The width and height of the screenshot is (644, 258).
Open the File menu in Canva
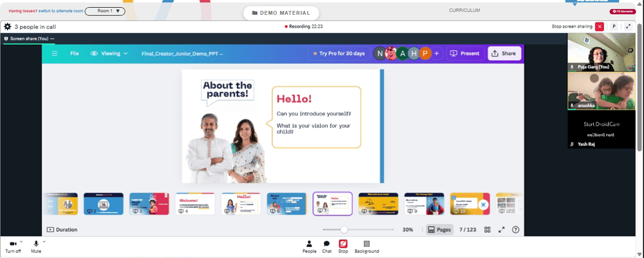pyautogui.click(x=74, y=54)
